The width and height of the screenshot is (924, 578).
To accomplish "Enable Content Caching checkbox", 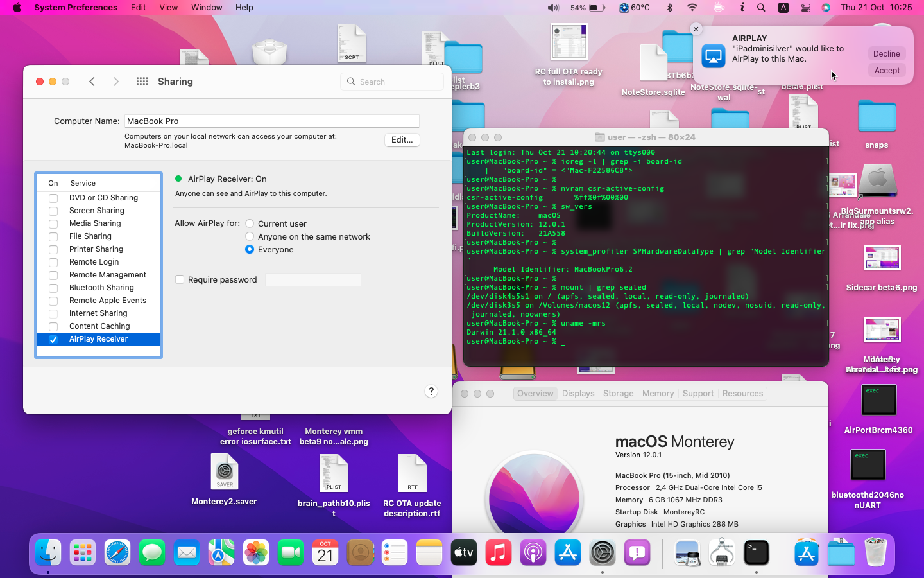I will [x=54, y=327].
